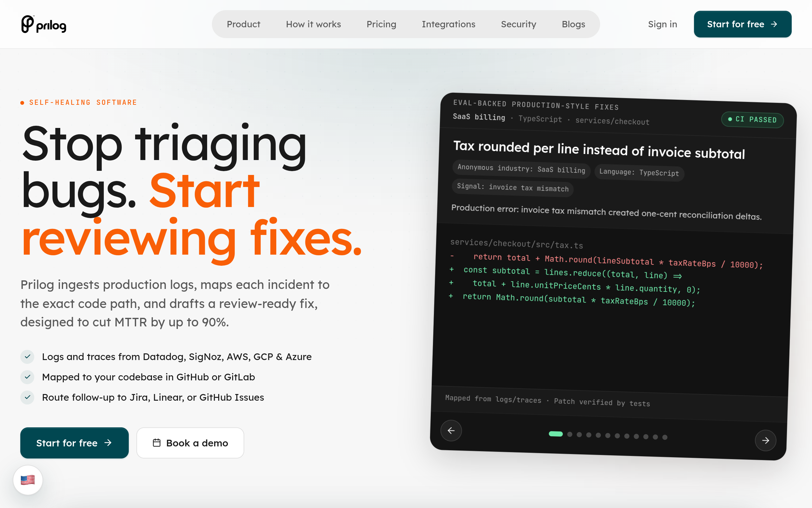Image resolution: width=812 pixels, height=508 pixels.
Task: Click the CI PASSED badge
Action: tap(752, 120)
